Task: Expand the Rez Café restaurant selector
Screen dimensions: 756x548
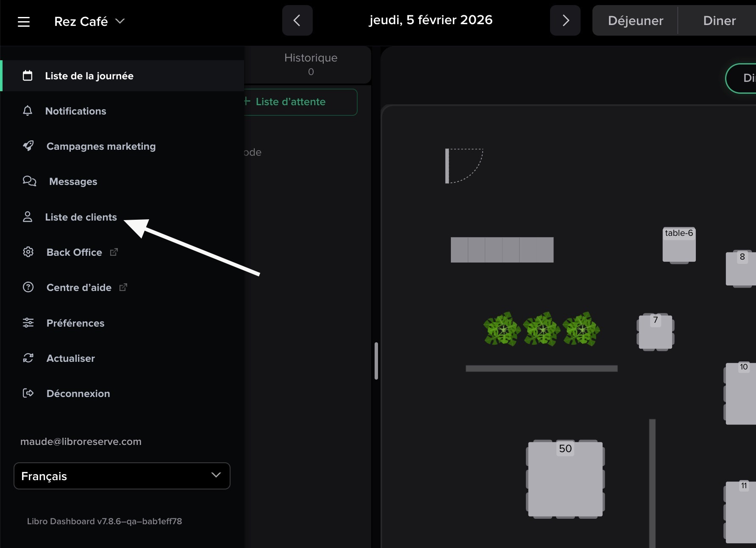Action: click(x=89, y=21)
